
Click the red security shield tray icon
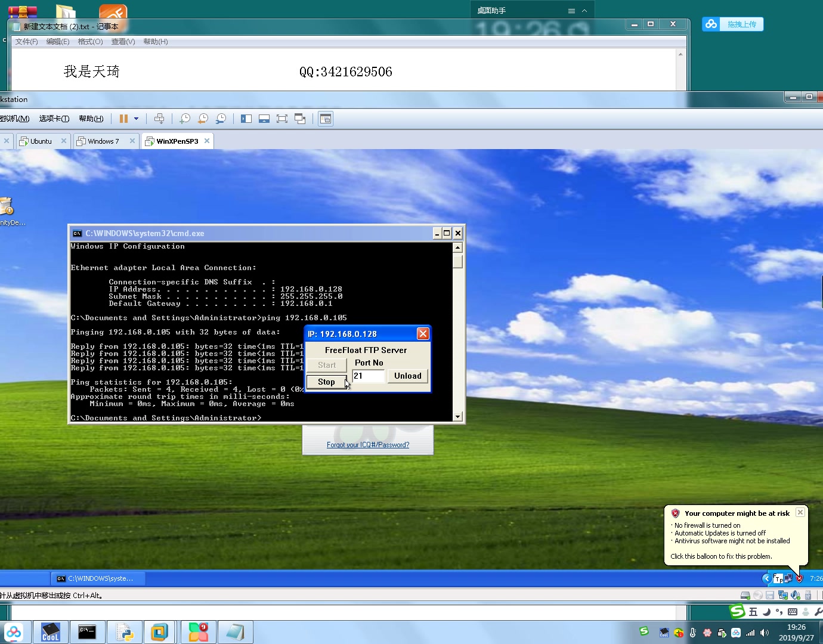point(800,578)
